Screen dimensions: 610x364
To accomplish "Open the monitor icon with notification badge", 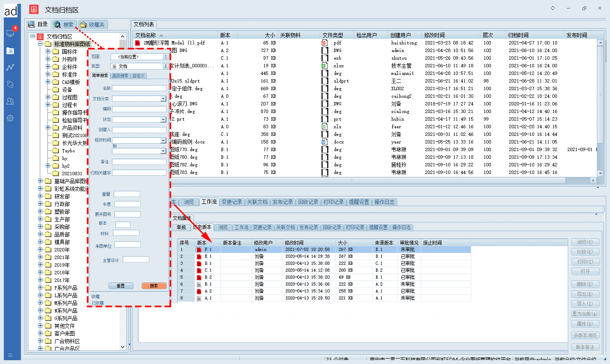I will 10,33.
